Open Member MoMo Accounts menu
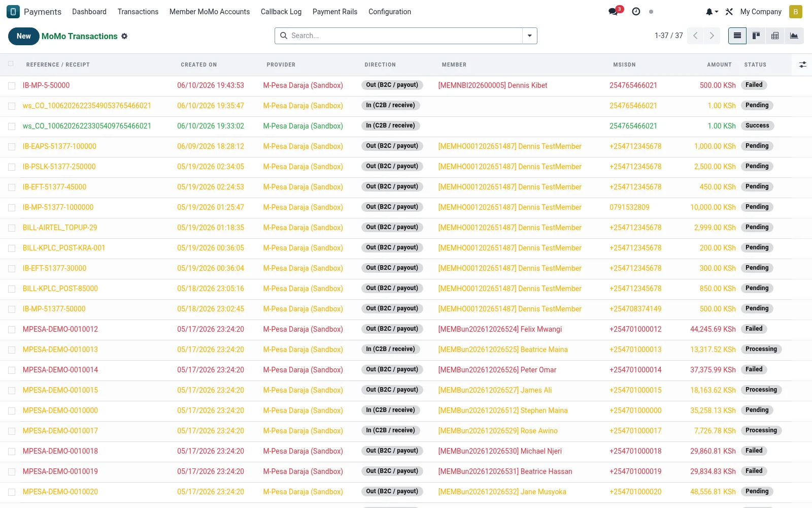 [210, 12]
